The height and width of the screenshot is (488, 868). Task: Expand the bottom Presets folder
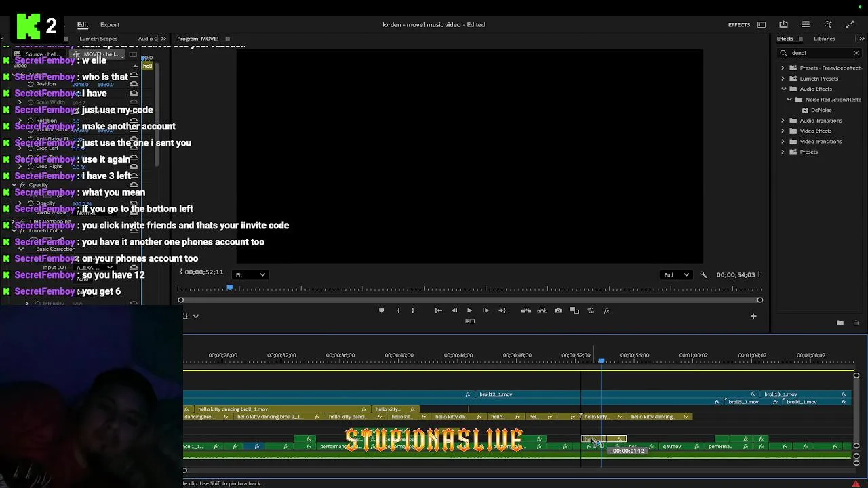click(x=783, y=152)
